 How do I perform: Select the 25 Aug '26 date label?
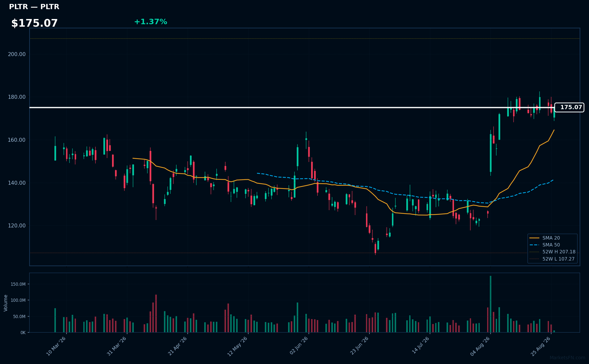tap(541, 346)
